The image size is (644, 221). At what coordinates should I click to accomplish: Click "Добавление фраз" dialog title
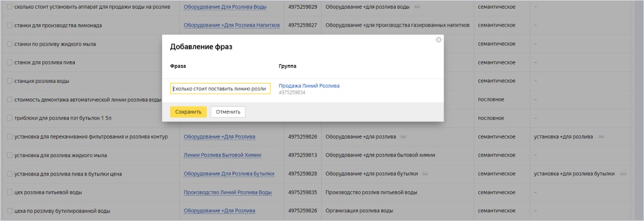click(201, 47)
